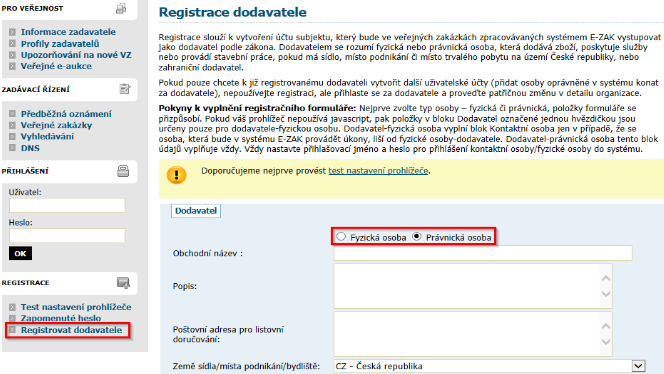Click bullet icon beside Zapomenuté heslo

click(12, 318)
